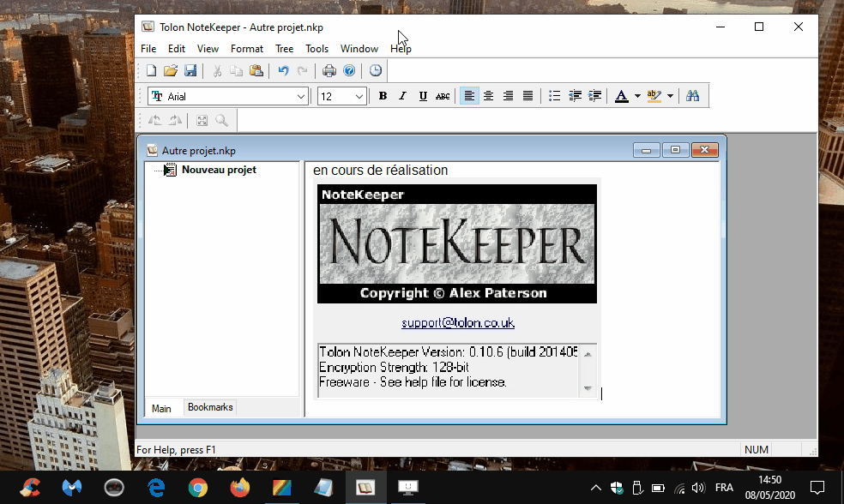Apply text highlight color
Viewport: 844px width, 504px height.
coord(654,96)
